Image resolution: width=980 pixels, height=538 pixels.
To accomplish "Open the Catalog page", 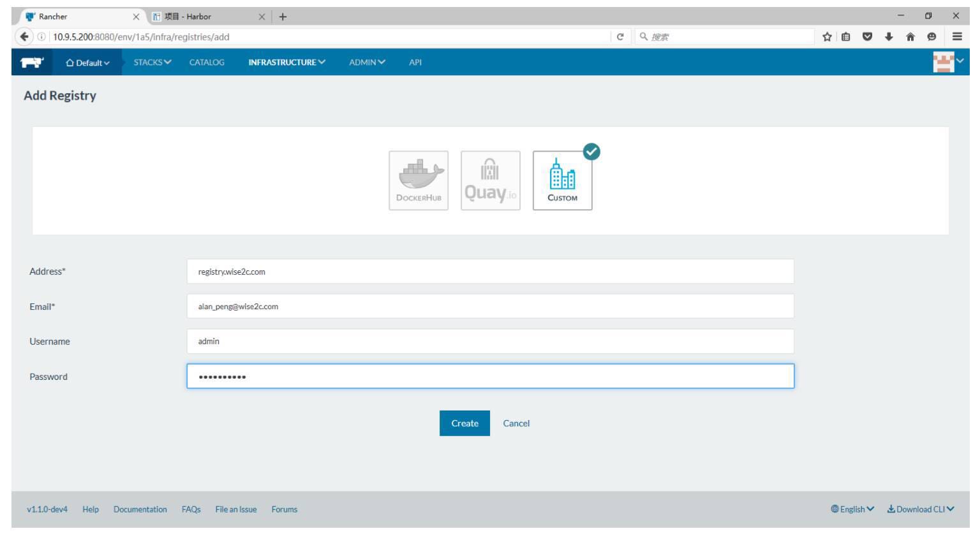I will 207,62.
